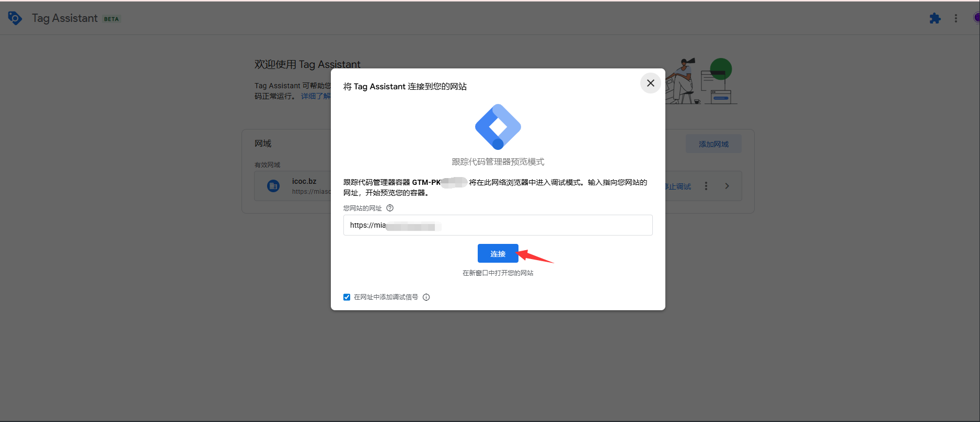Open the extensions puzzle icon
Viewport: 980px width, 422px height.
[935, 18]
